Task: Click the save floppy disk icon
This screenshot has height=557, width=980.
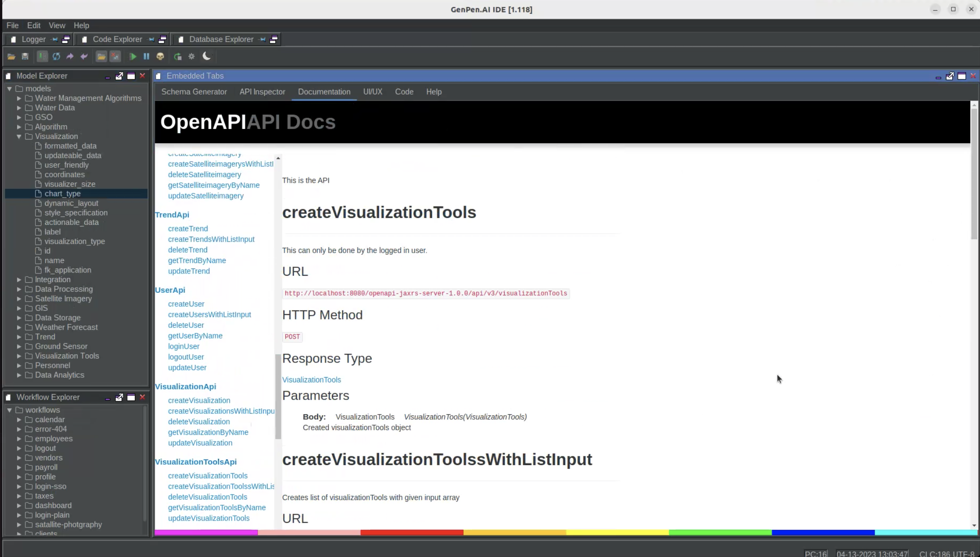Action: [x=25, y=56]
